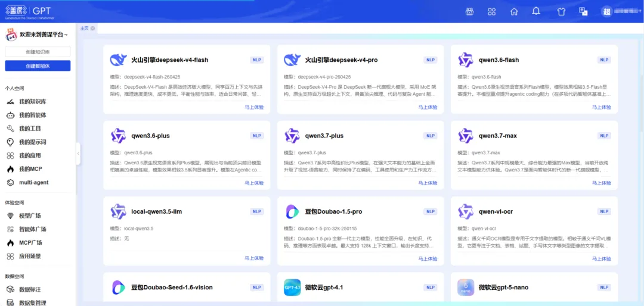Click 微软云gpt-5-nano logo
This screenshot has height=306, width=644.
click(466, 288)
